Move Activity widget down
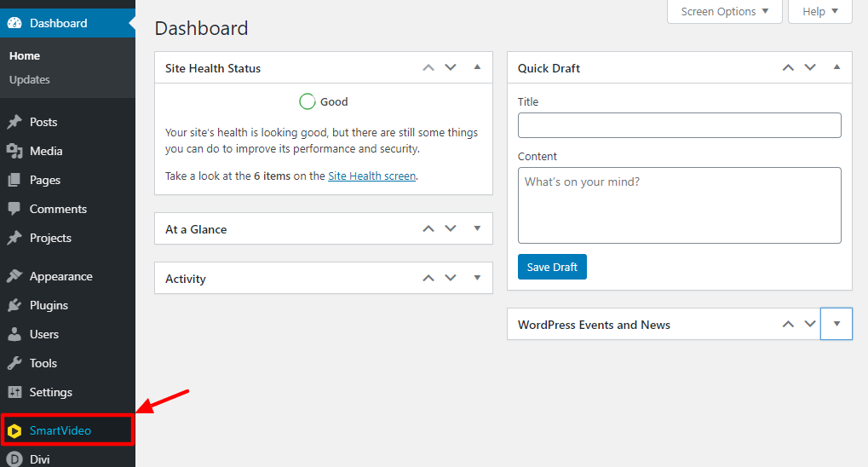868x467 pixels. (451, 278)
